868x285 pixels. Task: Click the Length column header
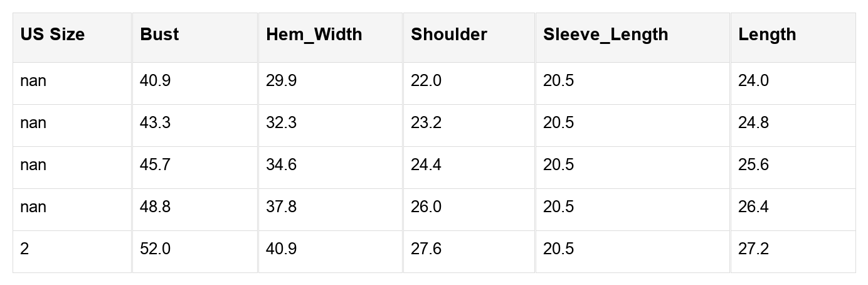point(767,35)
